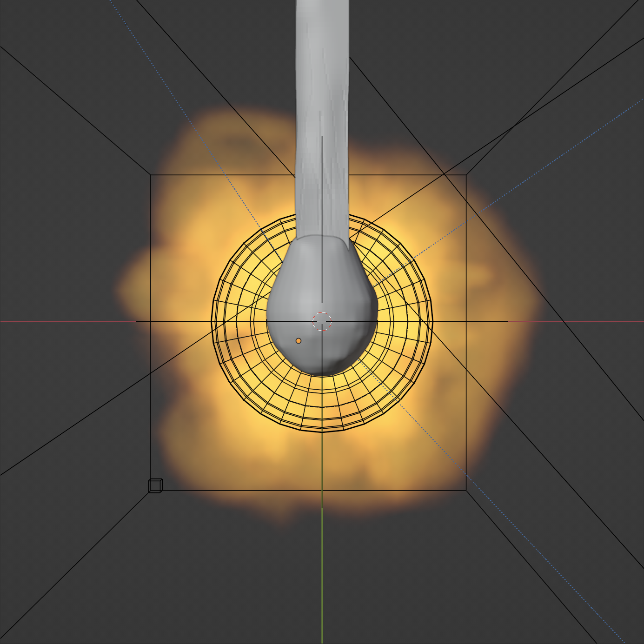Click the green Y axis line at bottom
Screen dimensions: 644x644
[x=322, y=581]
